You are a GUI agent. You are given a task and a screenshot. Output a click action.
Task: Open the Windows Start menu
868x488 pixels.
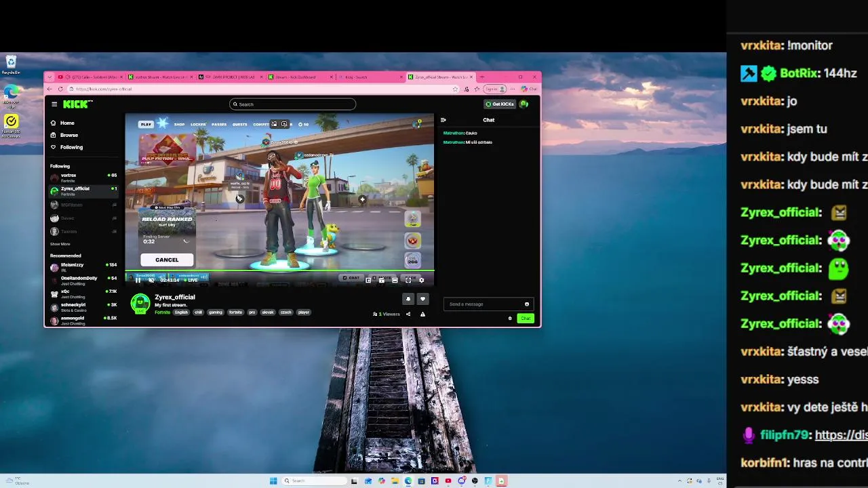coord(273,481)
